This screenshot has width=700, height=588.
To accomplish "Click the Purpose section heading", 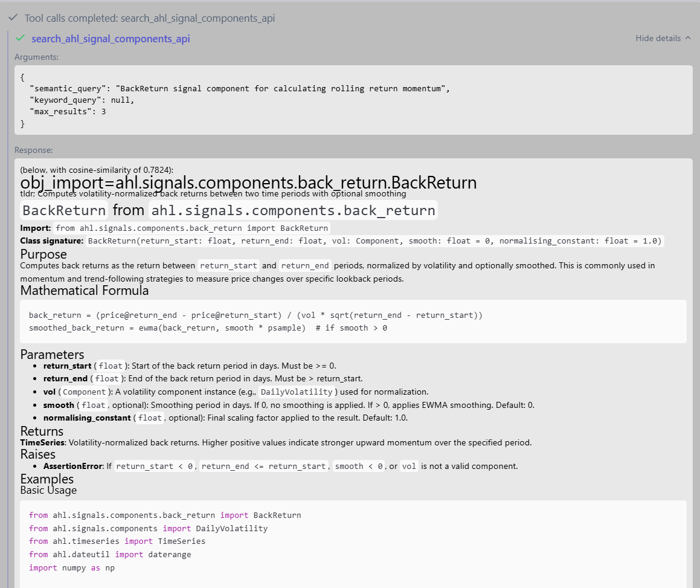I will click(43, 254).
